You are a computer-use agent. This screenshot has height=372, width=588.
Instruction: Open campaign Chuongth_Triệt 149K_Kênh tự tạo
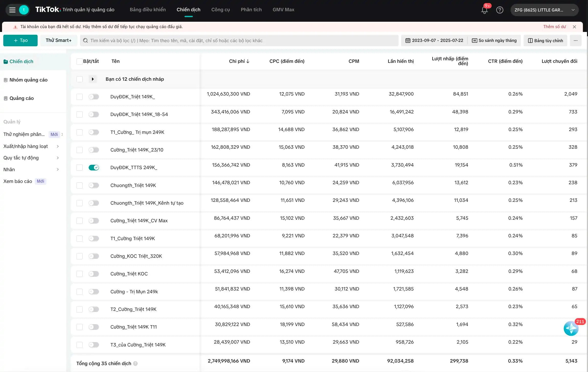tap(147, 203)
